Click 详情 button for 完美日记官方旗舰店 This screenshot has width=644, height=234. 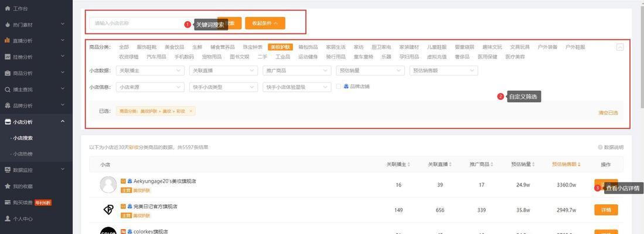coord(606,210)
